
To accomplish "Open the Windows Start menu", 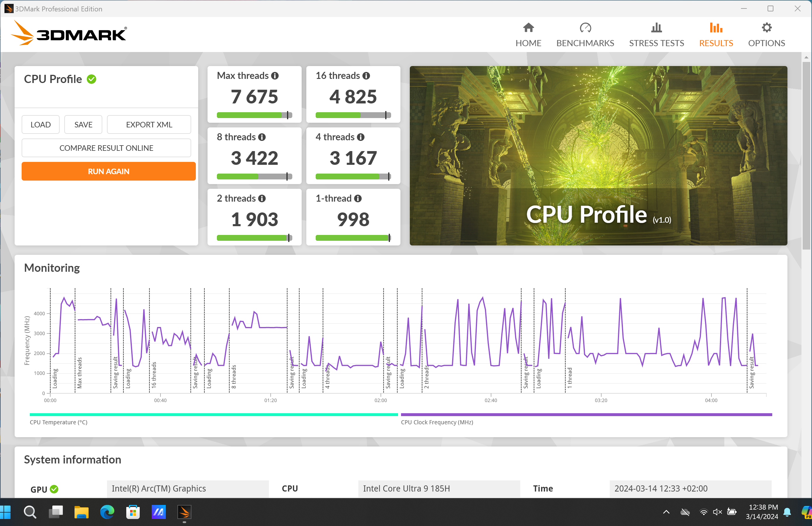I will (x=6, y=512).
